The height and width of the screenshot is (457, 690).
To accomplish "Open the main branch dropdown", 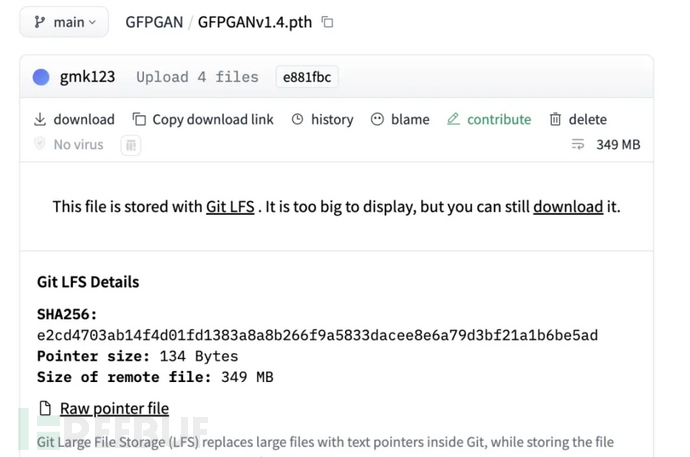I will pos(65,22).
